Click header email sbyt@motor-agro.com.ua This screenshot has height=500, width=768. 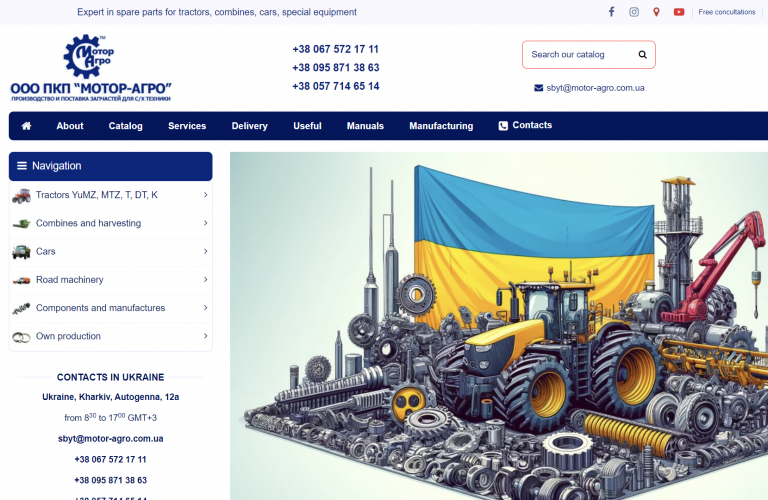point(595,88)
